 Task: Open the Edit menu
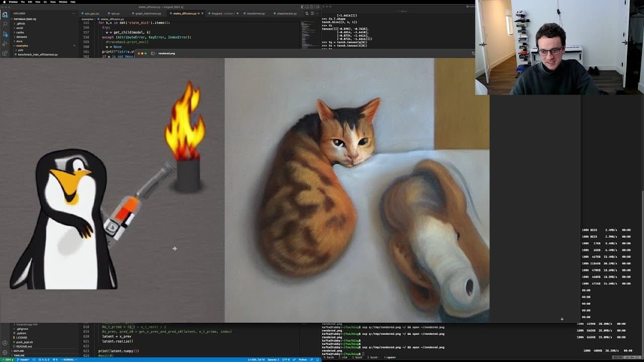click(30, 2)
